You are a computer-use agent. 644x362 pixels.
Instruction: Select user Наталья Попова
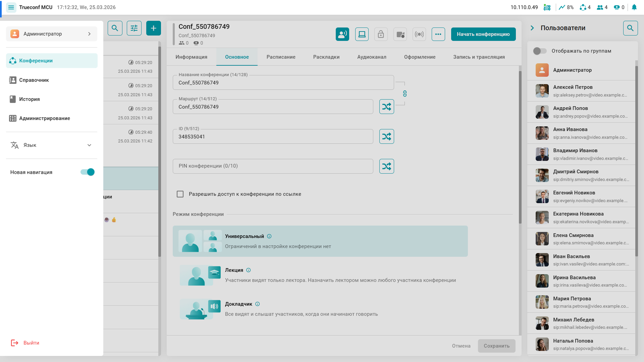(582, 344)
